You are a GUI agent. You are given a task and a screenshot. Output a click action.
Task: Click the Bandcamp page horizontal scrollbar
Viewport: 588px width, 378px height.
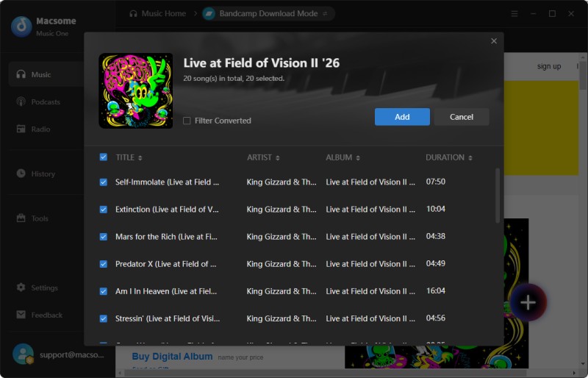(326, 373)
